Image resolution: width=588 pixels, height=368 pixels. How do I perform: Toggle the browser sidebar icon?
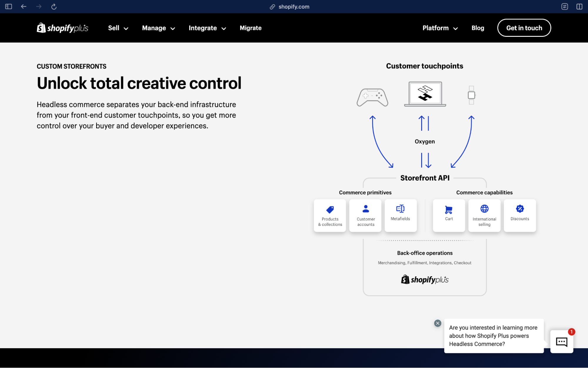coord(9,6)
